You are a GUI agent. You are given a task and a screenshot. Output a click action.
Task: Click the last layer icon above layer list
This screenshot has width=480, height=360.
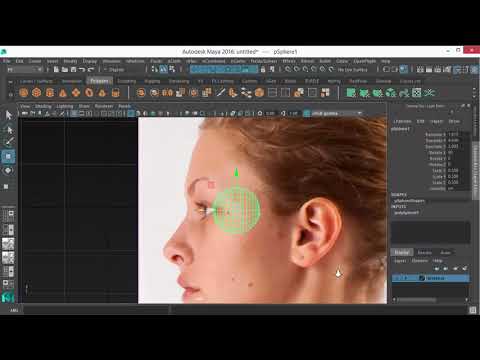[x=465, y=269]
